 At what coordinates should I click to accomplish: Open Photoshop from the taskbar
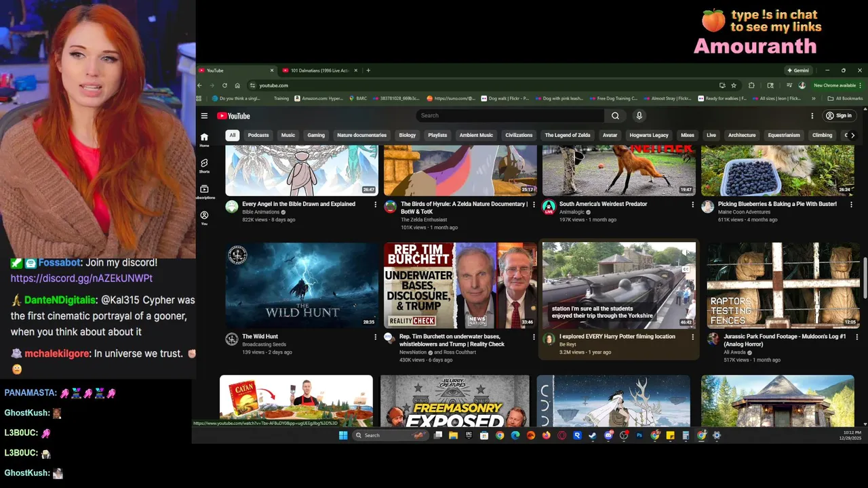(x=639, y=435)
